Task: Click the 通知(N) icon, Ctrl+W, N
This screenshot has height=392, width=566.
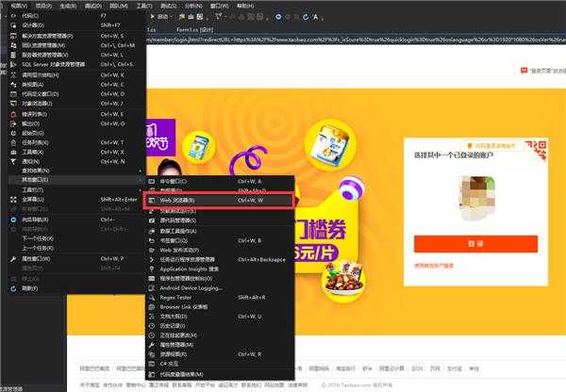Action: click(x=13, y=161)
